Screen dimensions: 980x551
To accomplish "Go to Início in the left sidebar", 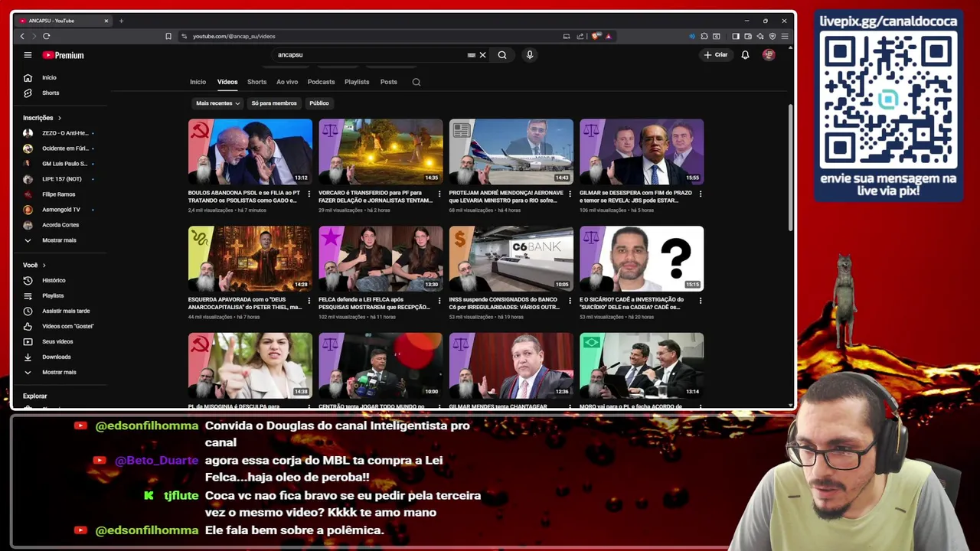I will click(x=49, y=77).
